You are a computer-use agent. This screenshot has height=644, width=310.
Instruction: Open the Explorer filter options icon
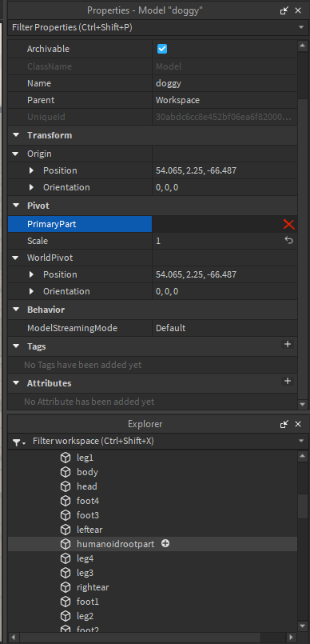click(x=18, y=442)
